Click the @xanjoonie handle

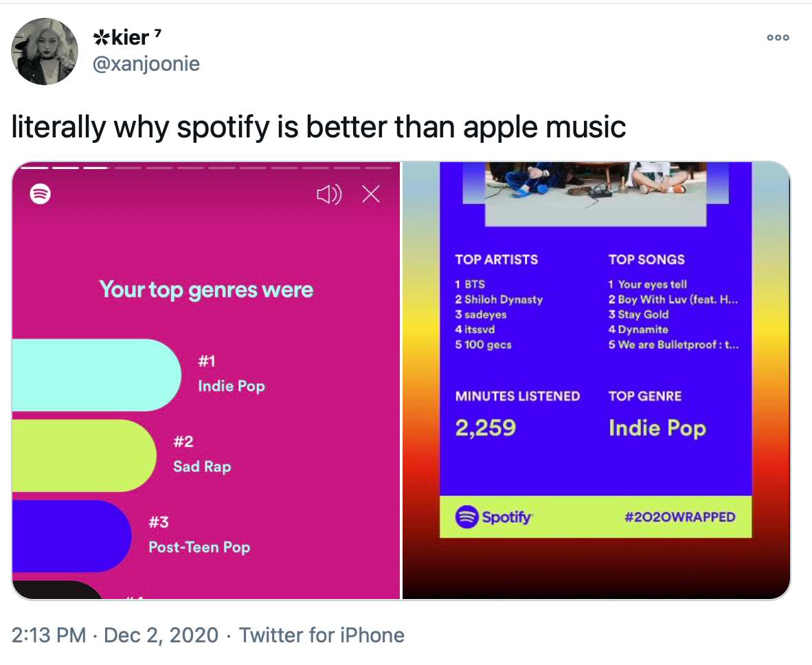pos(146,64)
